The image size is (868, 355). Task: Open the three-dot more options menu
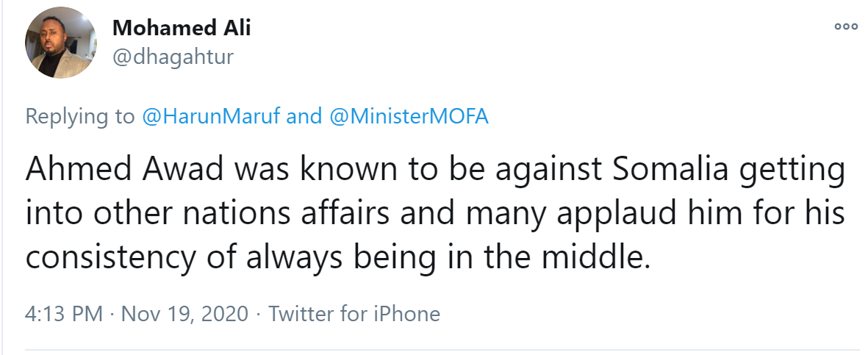[846, 26]
